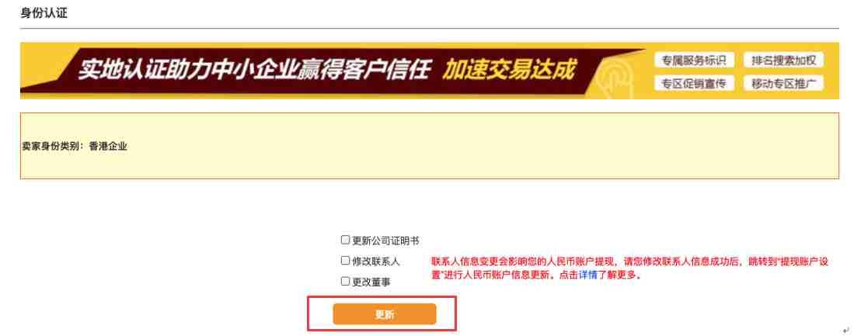Click the yellow 加速交易达成 banner text
Screen dimensions: 868x336
coord(508,70)
